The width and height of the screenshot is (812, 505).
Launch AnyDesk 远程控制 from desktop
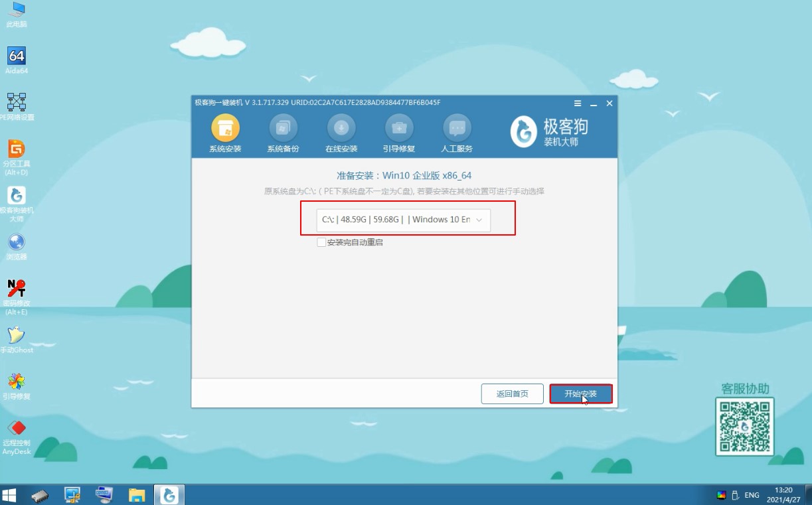[16, 431]
